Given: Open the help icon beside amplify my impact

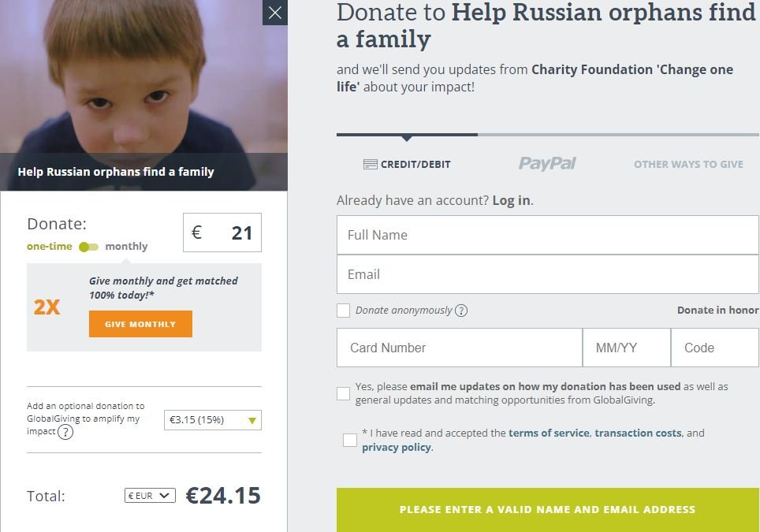Looking at the screenshot, I should 65,431.
